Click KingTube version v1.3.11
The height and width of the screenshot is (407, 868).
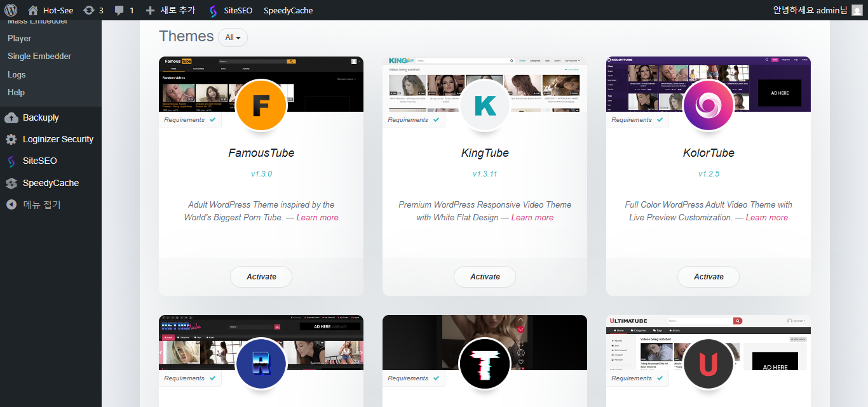click(485, 173)
